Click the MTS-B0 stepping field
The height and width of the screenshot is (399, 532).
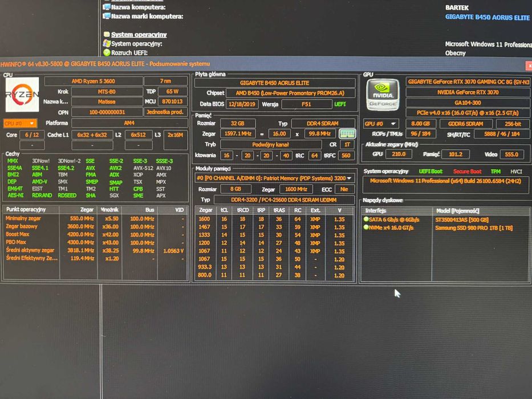pyautogui.click(x=107, y=92)
